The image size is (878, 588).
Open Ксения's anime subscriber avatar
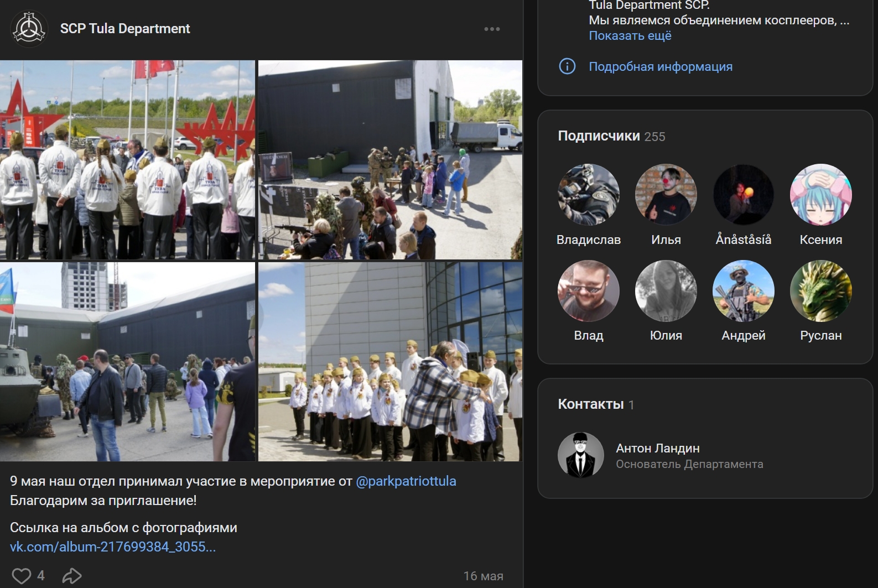pos(821,195)
